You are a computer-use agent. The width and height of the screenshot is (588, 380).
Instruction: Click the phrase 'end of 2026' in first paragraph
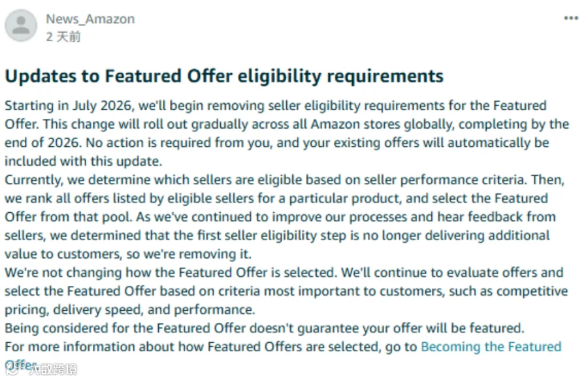pyautogui.click(x=42, y=143)
